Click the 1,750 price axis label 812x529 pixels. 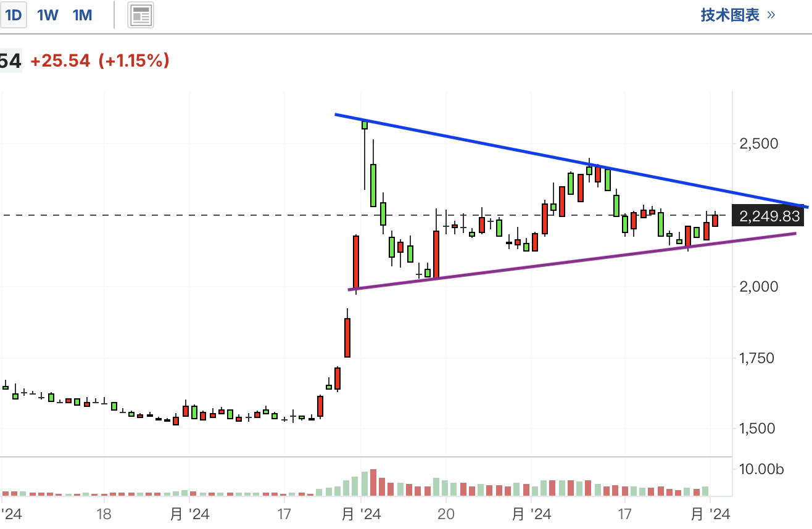tap(757, 358)
